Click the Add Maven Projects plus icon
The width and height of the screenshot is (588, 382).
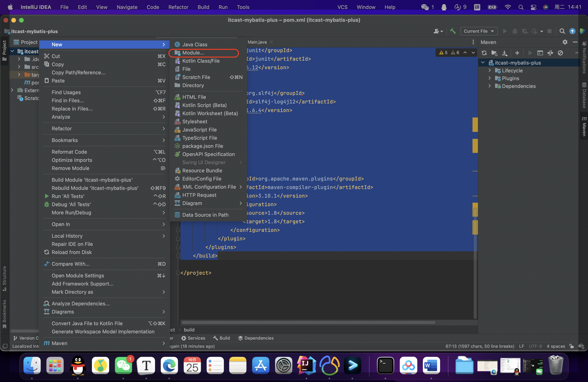click(517, 53)
